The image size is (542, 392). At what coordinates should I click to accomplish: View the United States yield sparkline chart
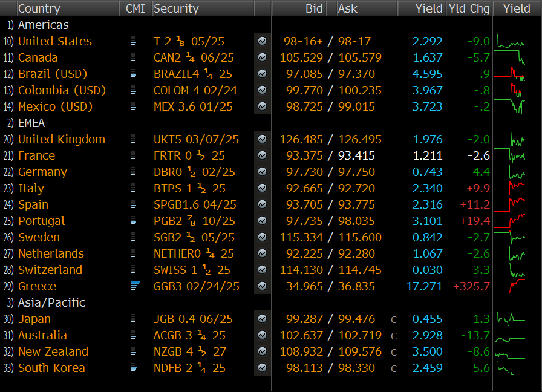click(x=509, y=41)
